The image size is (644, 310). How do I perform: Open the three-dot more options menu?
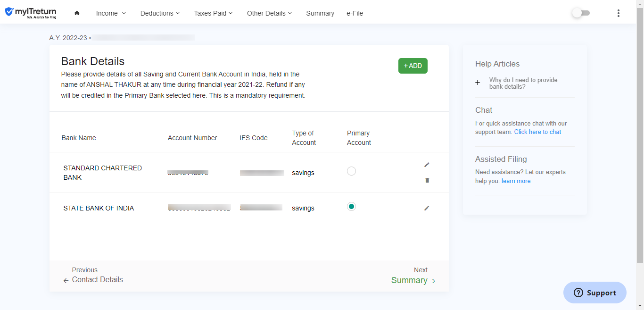(x=619, y=13)
